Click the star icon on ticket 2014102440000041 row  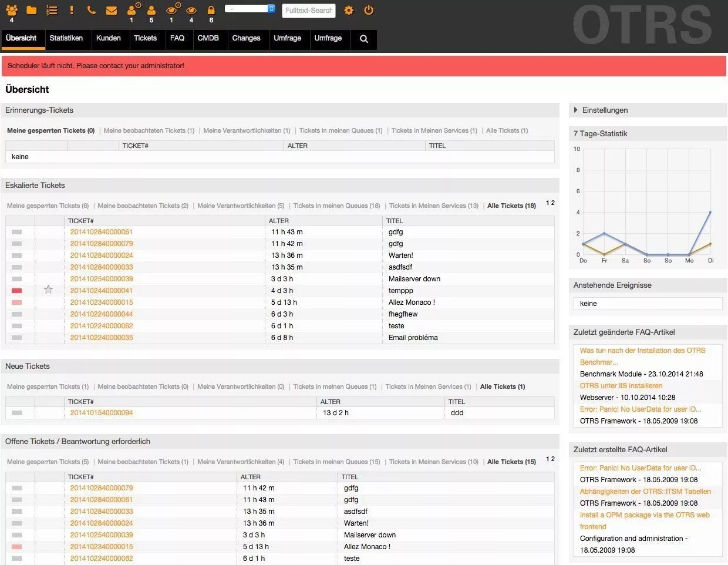48,290
